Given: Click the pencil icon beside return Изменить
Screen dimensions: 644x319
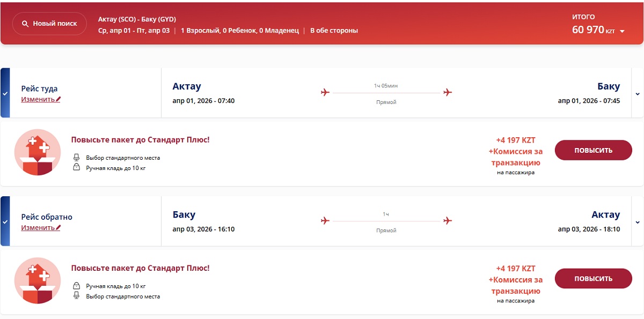Looking at the screenshot, I should 58,228.
